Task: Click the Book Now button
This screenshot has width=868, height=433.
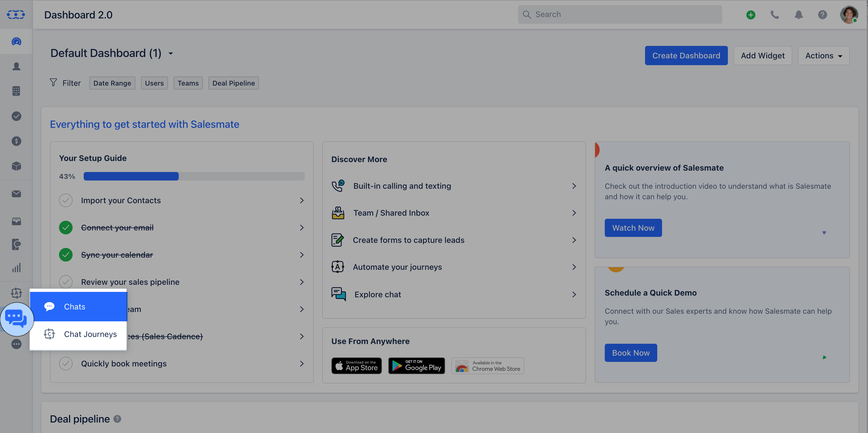Action: (631, 353)
